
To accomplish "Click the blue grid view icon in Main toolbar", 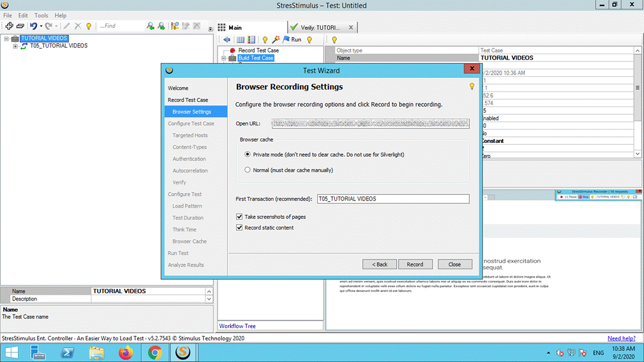I will [240, 40].
